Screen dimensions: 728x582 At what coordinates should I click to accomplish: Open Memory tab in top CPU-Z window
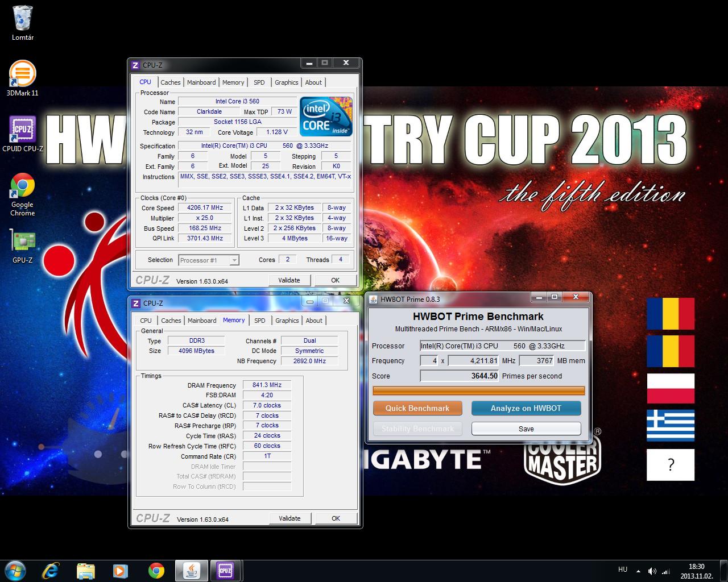(x=233, y=82)
